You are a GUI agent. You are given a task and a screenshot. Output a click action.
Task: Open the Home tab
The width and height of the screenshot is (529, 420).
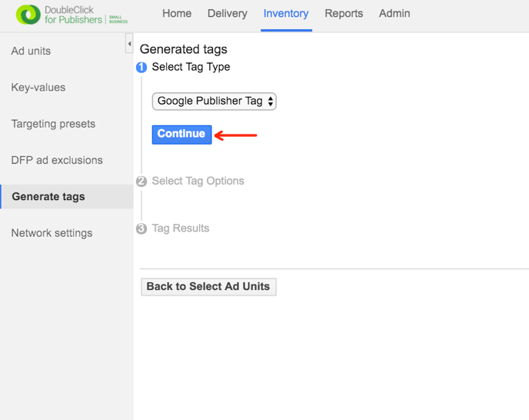point(177,14)
